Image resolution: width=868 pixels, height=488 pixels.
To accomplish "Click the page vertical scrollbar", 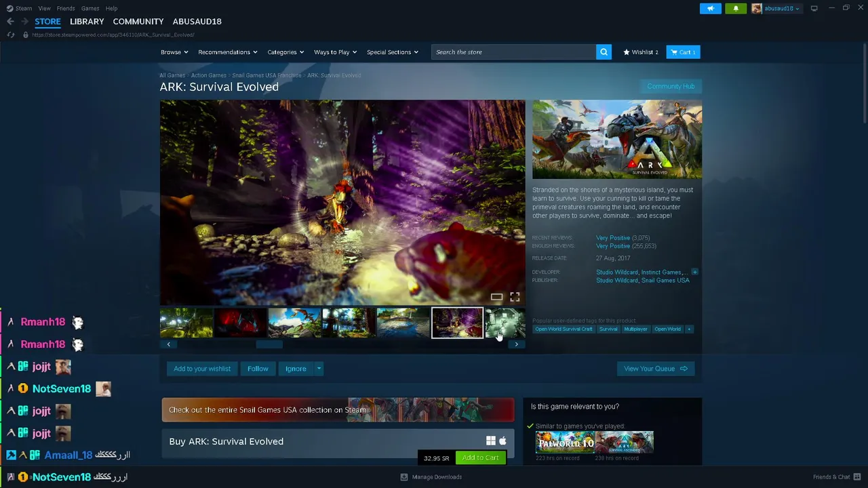I will pyautogui.click(x=863, y=82).
